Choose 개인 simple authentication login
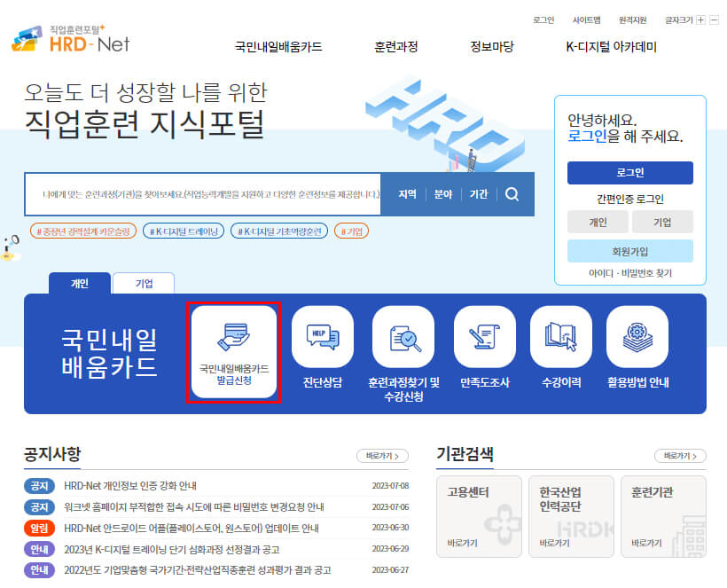This screenshot has height=588, width=727. coord(598,222)
